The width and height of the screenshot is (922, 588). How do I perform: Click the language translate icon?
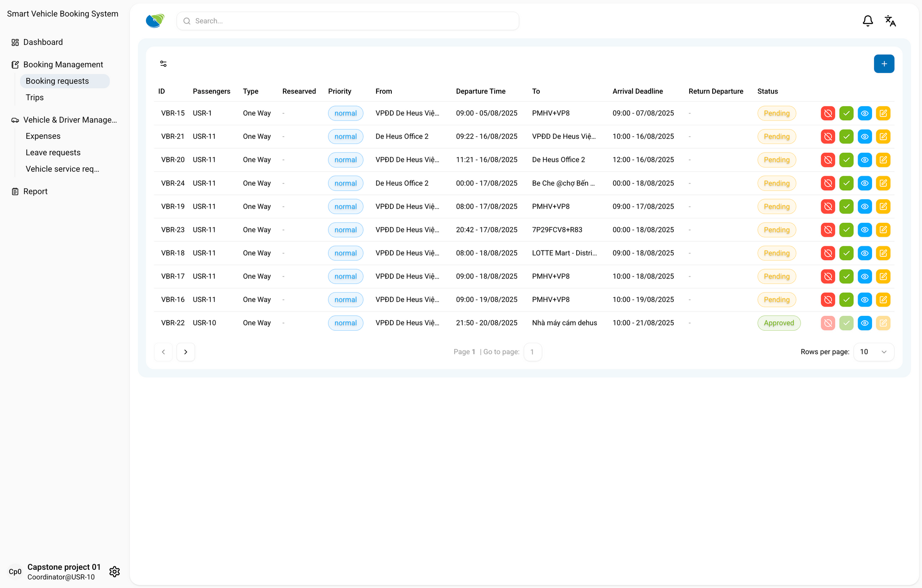pyautogui.click(x=890, y=21)
